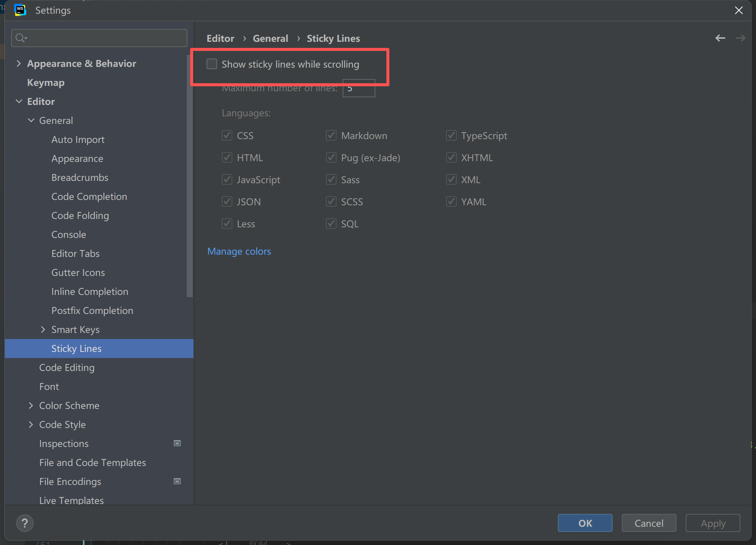Open the help question mark button
Screen dimensions: 756x545
point(25,523)
